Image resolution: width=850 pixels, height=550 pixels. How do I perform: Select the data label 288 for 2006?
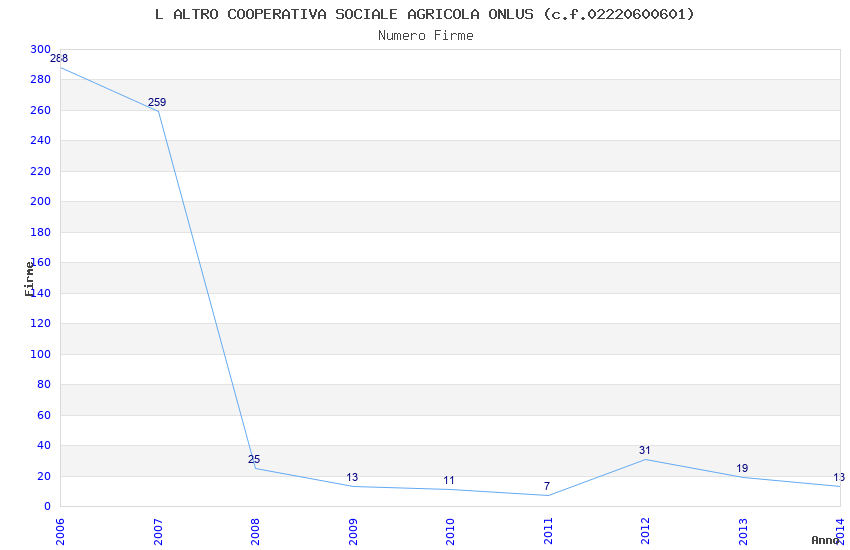(59, 59)
